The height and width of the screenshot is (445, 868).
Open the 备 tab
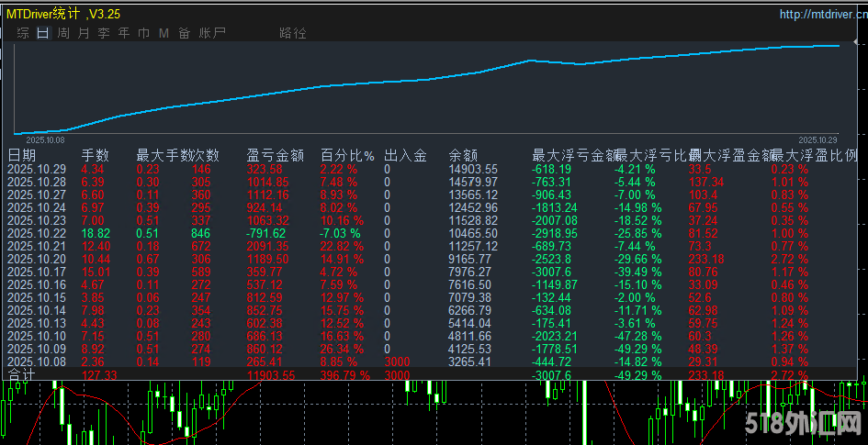tap(184, 33)
